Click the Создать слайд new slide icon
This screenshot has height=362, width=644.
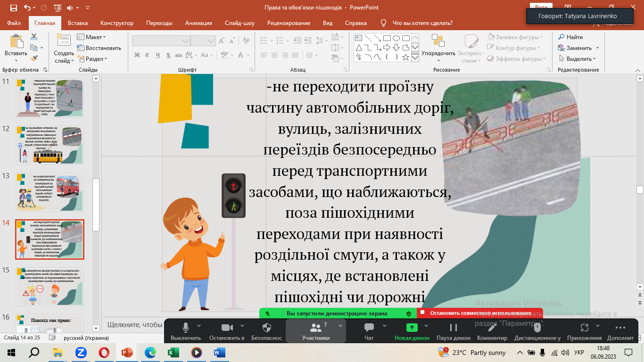coord(63,41)
